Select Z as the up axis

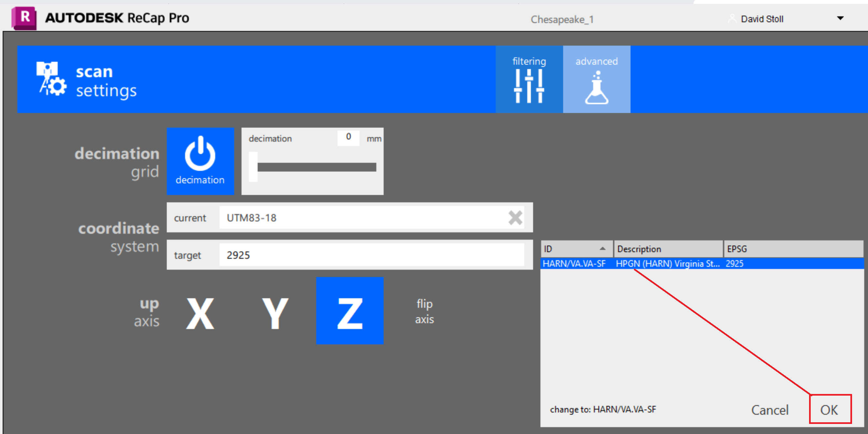tap(349, 310)
